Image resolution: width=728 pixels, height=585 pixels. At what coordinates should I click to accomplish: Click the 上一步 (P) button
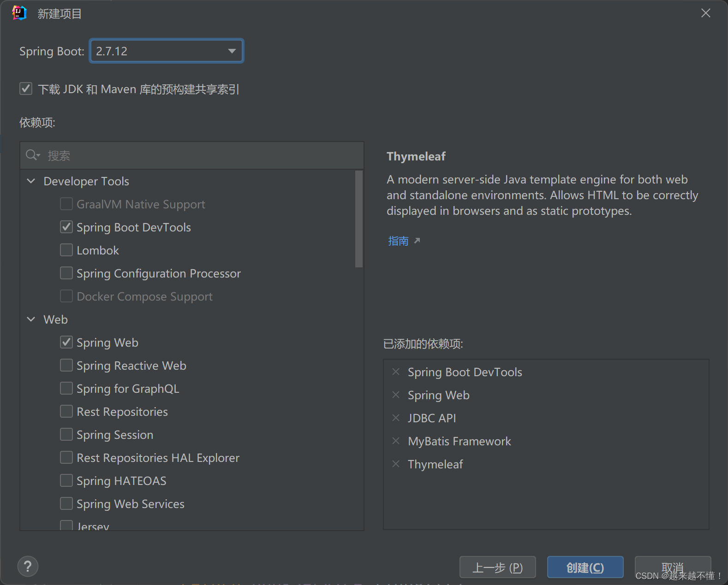pos(497,567)
